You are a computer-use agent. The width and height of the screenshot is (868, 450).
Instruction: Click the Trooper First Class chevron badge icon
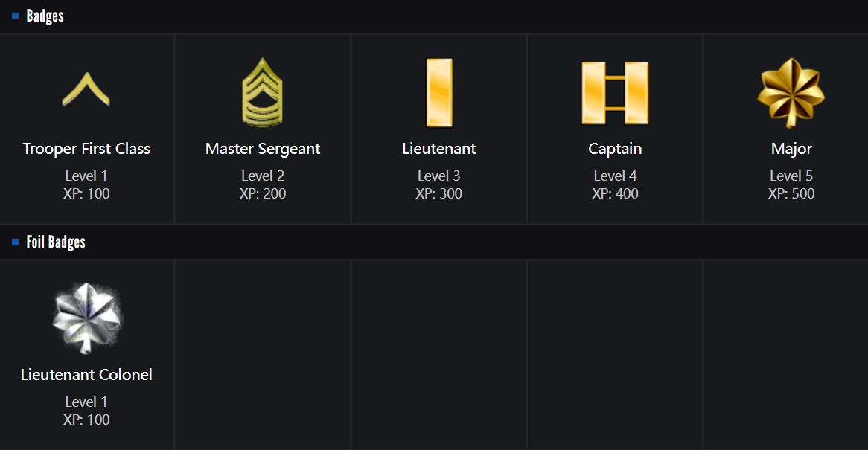tap(86, 90)
